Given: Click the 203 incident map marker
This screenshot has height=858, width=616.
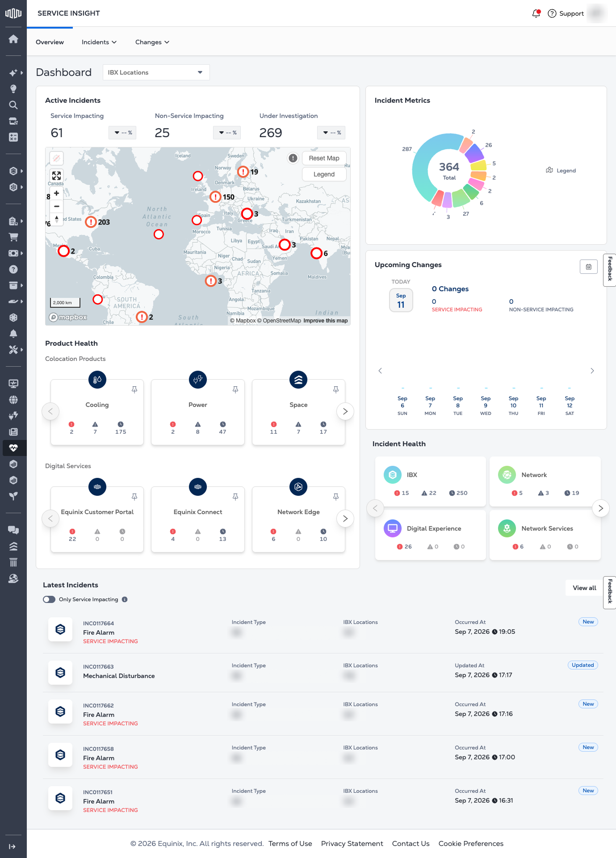Looking at the screenshot, I should (91, 222).
